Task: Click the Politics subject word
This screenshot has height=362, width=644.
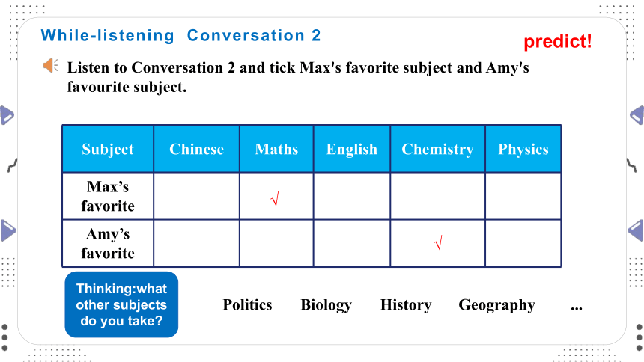Action: (247, 304)
